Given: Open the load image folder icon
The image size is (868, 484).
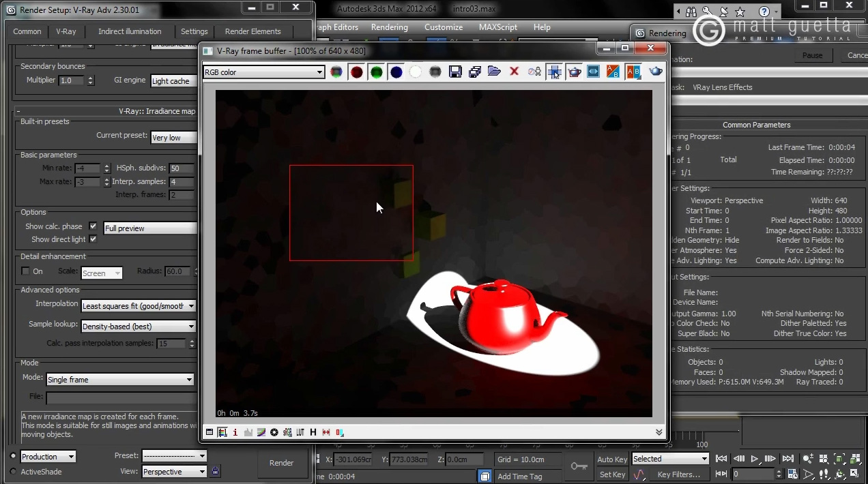Looking at the screenshot, I should tap(495, 72).
